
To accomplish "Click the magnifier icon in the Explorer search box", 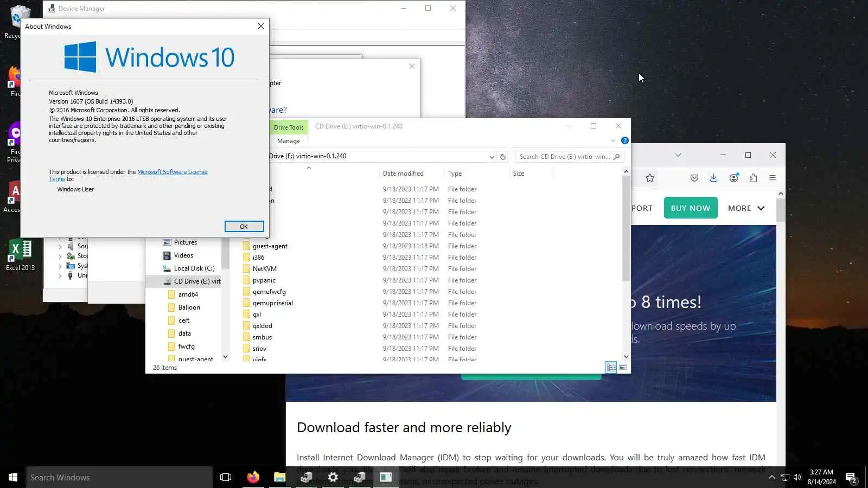I will tap(617, 157).
